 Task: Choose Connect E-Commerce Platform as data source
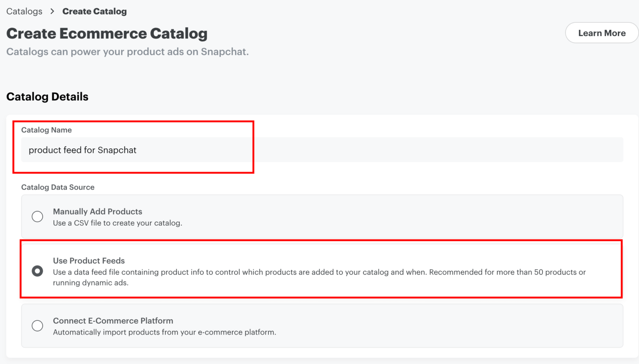[37, 326]
